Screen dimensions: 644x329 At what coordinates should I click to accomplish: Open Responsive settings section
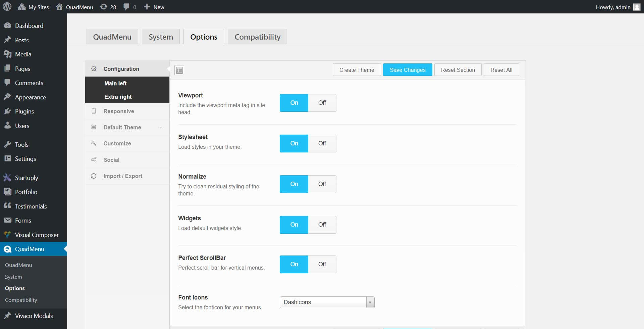click(127, 111)
